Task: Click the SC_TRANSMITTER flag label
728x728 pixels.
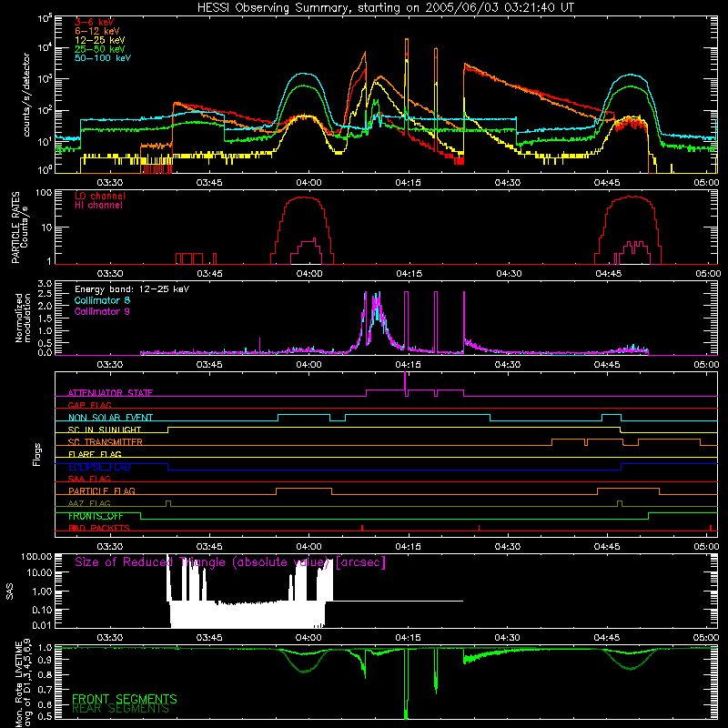Action: pos(106,442)
